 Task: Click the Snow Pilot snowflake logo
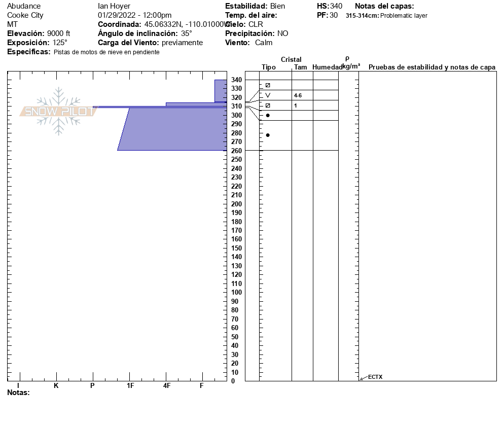58,111
